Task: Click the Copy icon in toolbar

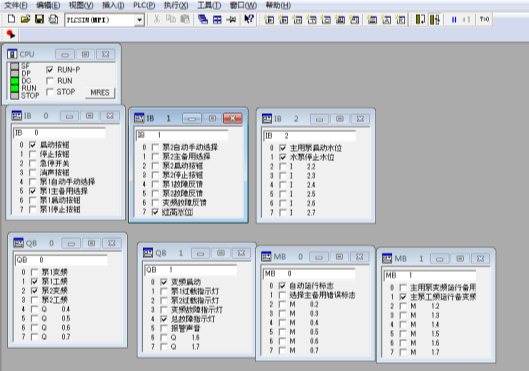Action: point(171,19)
